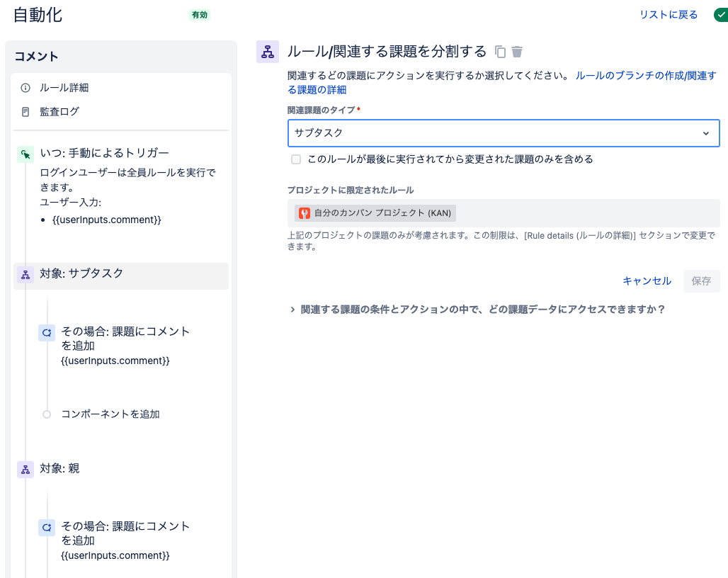This screenshot has width=728, height=578.
Task: Open 監査ログ in the sidebar
Action: [59, 111]
